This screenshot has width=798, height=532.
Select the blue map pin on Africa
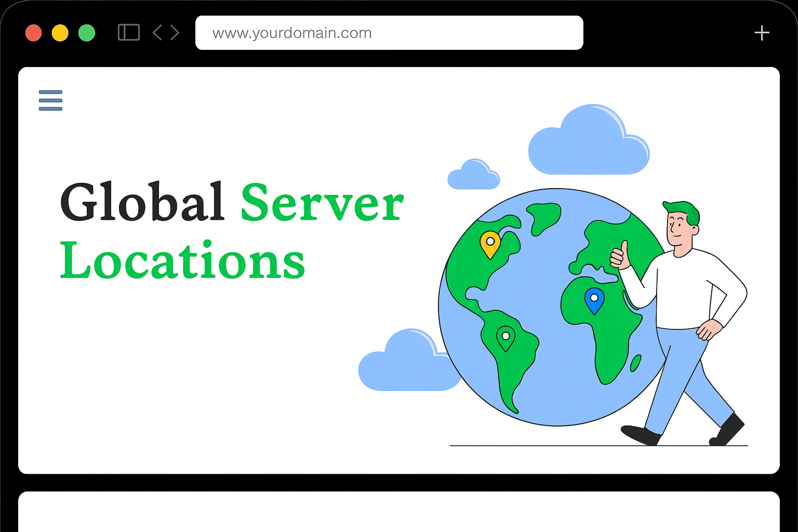[594, 300]
